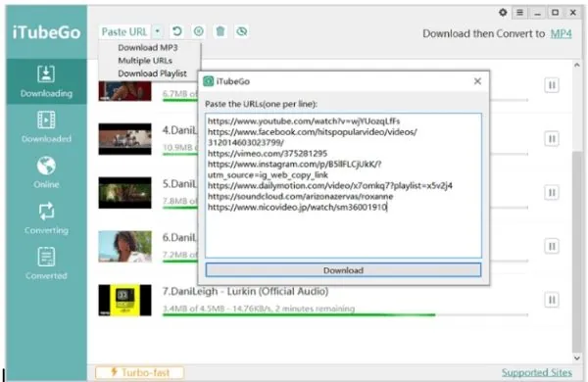Open the Downloading section in sidebar
Image resolution: width=588 pixels, height=382 pixels.
[46, 81]
